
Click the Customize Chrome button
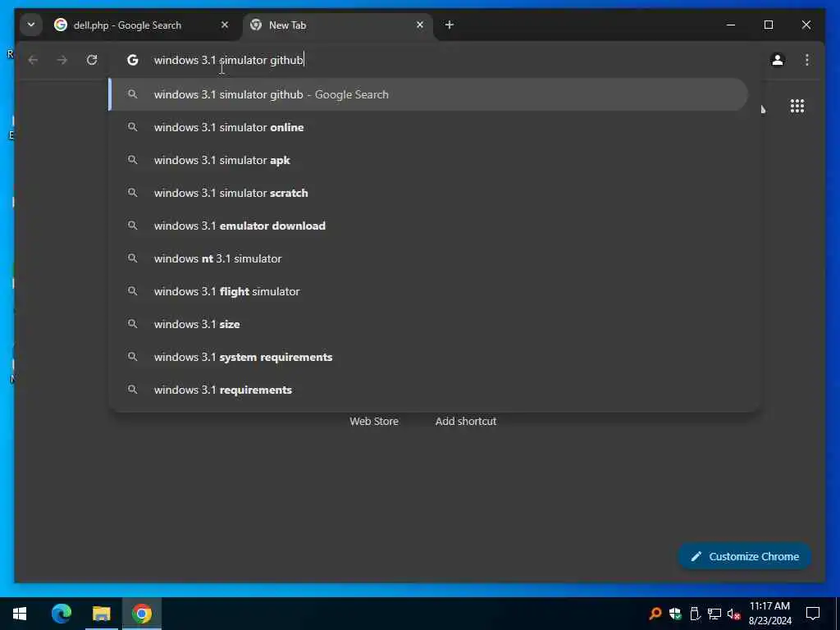(x=744, y=556)
